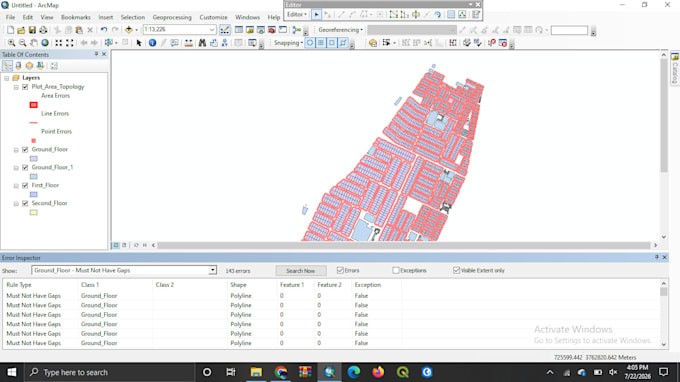Toggle Visible Extent only checkbox
Viewport: 680px width, 382px height.
(456, 270)
